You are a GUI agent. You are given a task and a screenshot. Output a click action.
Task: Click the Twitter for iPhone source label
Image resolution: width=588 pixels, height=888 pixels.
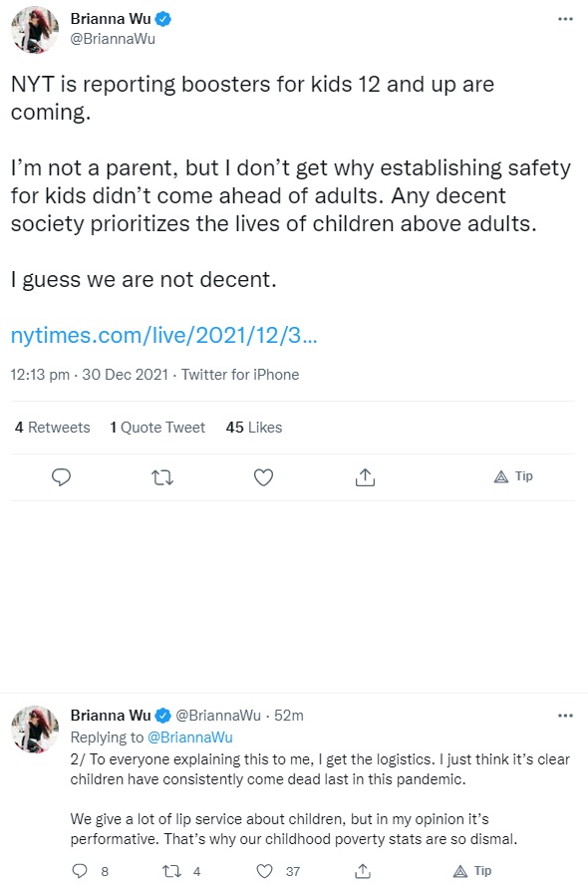[x=240, y=375]
